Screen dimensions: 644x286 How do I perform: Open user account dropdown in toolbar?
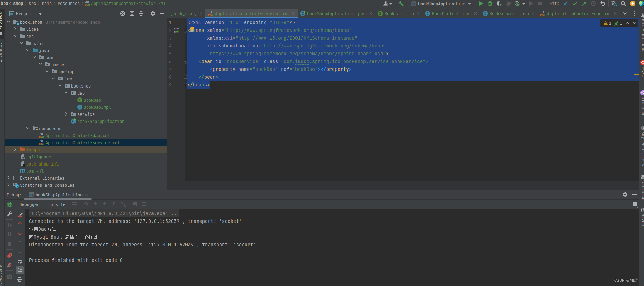(x=388, y=4)
